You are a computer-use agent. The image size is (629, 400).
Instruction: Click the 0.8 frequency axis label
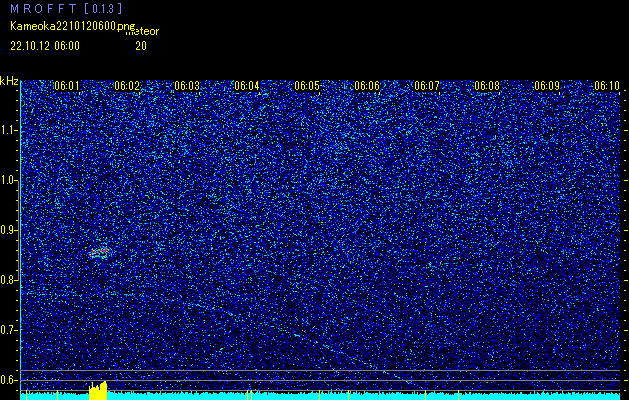point(8,280)
